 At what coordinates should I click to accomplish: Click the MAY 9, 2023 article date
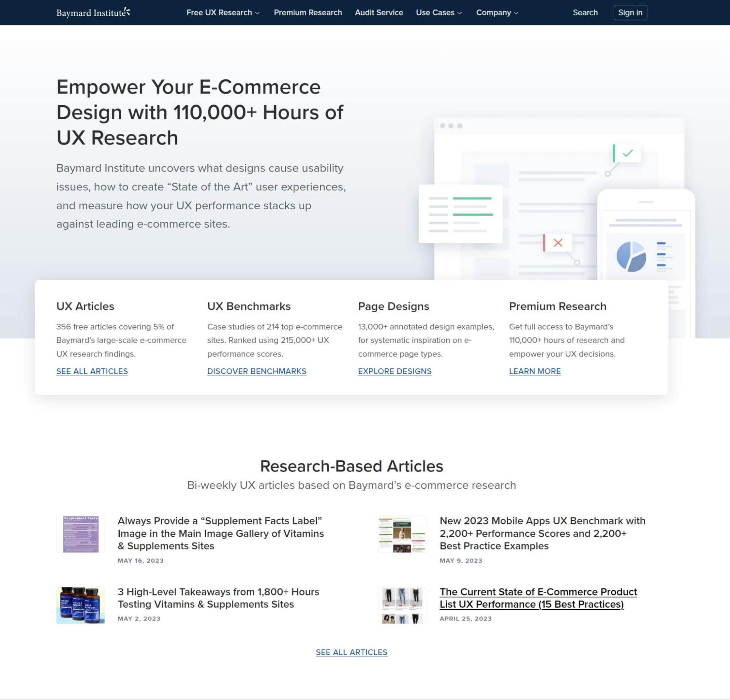pyautogui.click(x=461, y=561)
